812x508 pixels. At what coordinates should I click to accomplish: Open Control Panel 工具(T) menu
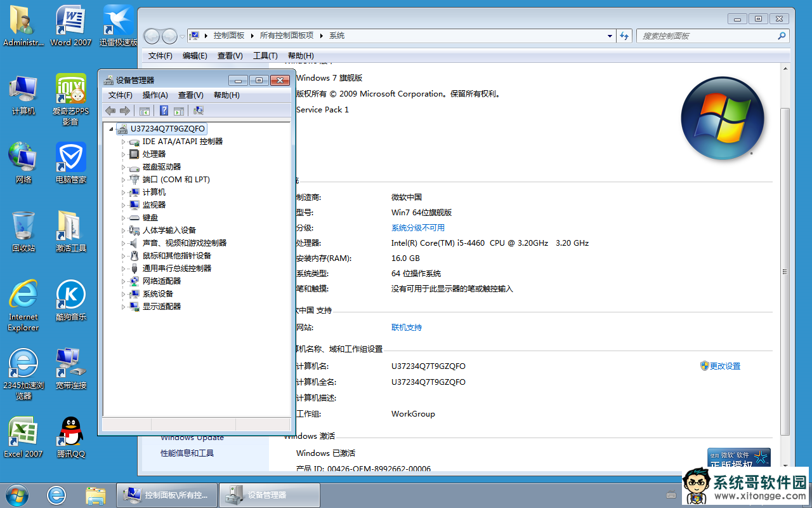[x=265, y=56]
